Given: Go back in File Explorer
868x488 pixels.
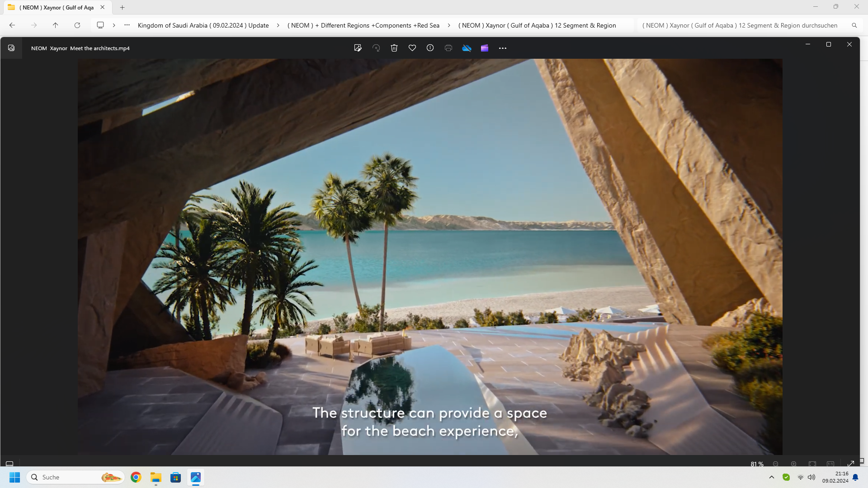Looking at the screenshot, I should 12,25.
